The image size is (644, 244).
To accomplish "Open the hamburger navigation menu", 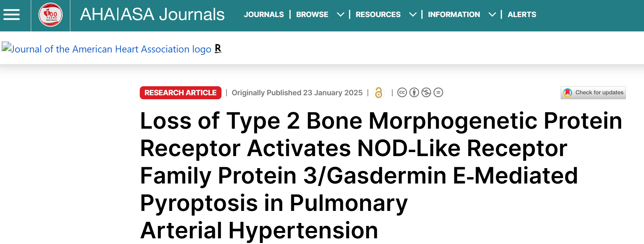I will click(x=12, y=15).
